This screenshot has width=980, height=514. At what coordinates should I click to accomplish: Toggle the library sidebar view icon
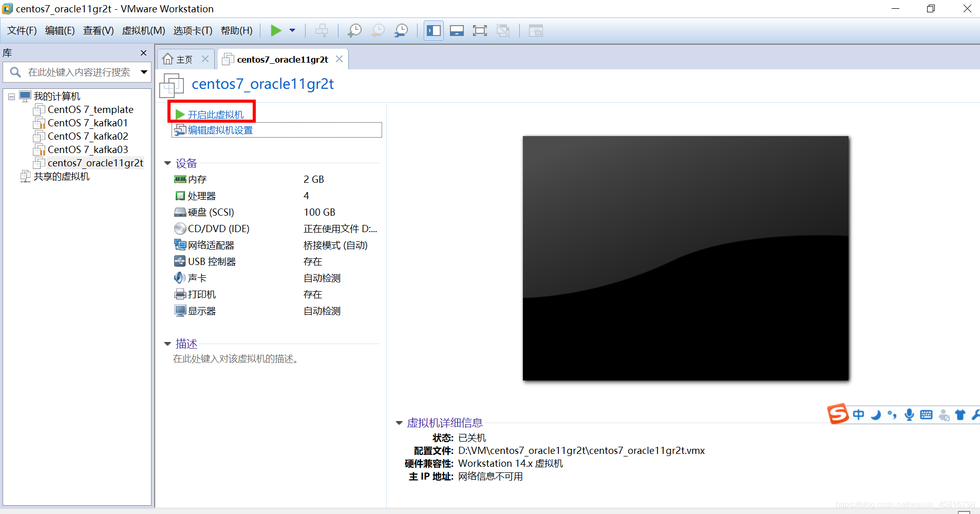(434, 31)
